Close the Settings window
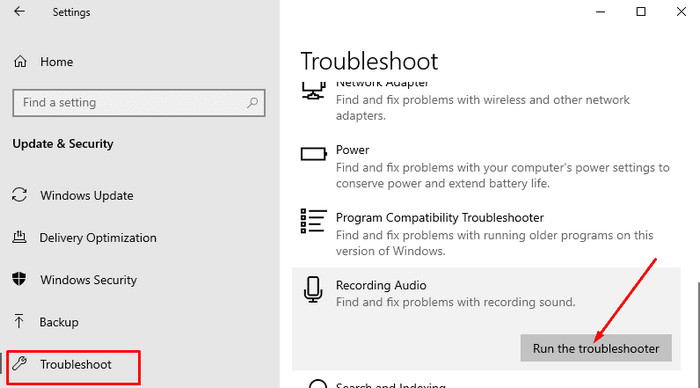This screenshot has height=388, width=700. [681, 12]
